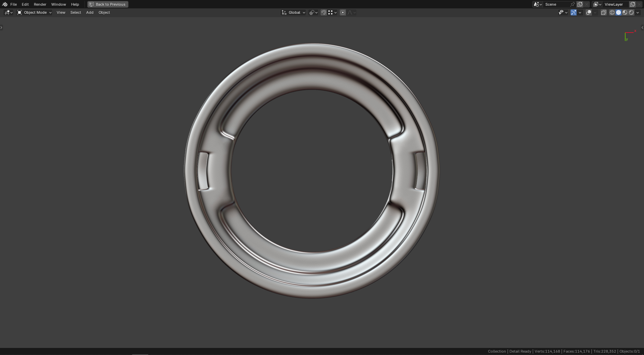The width and height of the screenshot is (644, 355).
Task: Open the viewport Select menu
Action: (x=75, y=12)
